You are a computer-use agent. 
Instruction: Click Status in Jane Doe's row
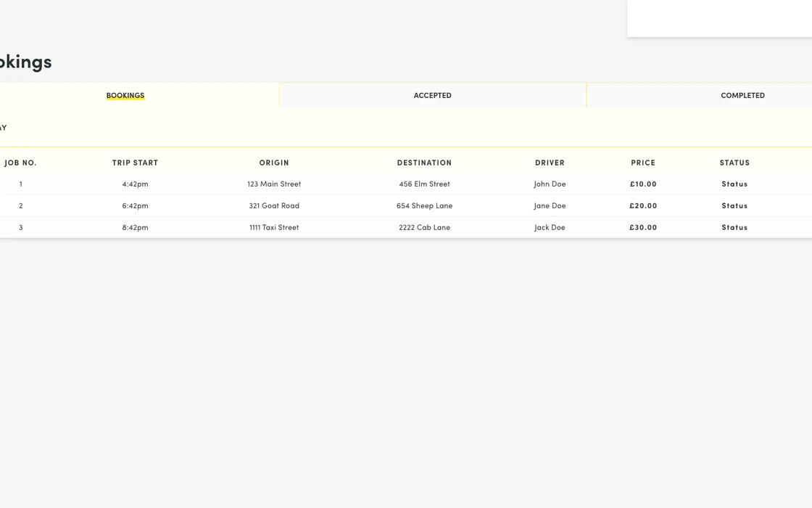(x=734, y=206)
